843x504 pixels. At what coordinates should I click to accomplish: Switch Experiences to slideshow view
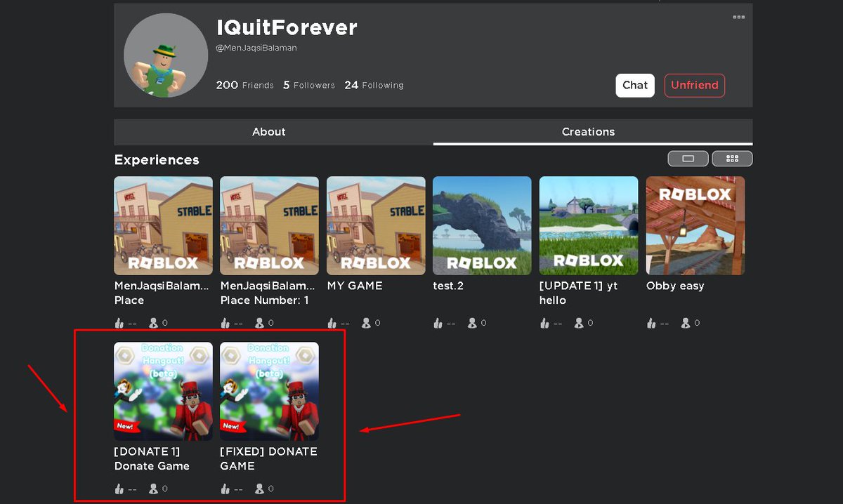tap(688, 159)
